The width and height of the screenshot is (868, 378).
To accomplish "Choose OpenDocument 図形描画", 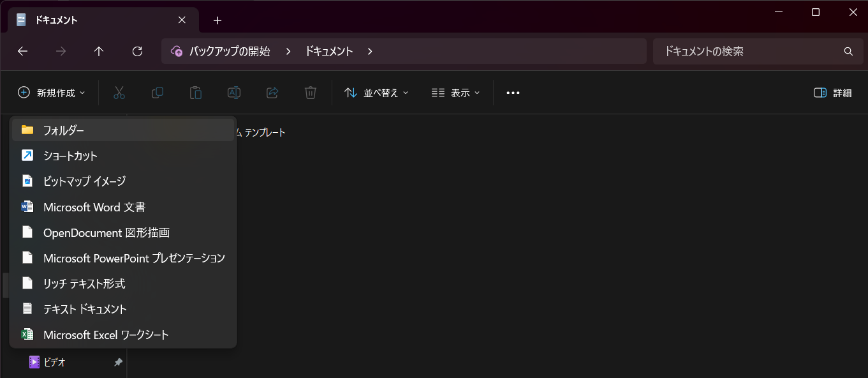I will coord(123,232).
